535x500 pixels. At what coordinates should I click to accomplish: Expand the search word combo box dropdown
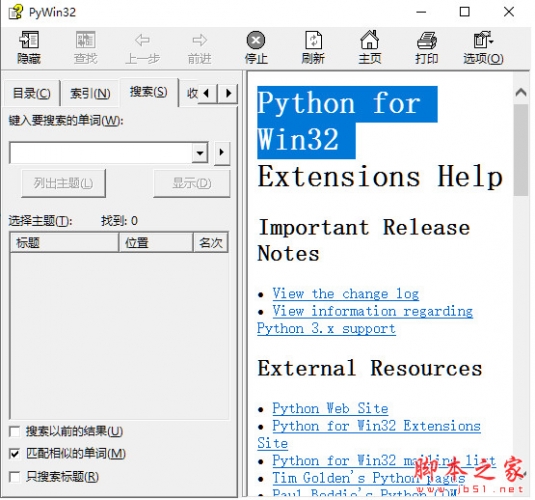point(200,153)
